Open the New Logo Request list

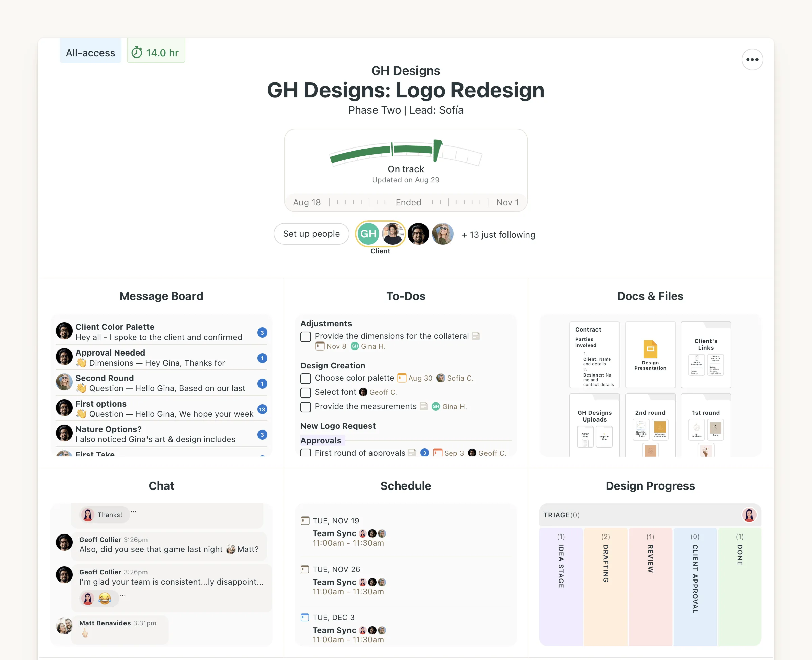click(338, 426)
